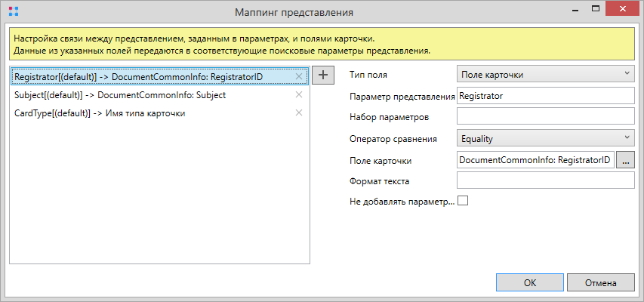
Task: Focus the Набор параметров input field
Action: (x=545, y=117)
